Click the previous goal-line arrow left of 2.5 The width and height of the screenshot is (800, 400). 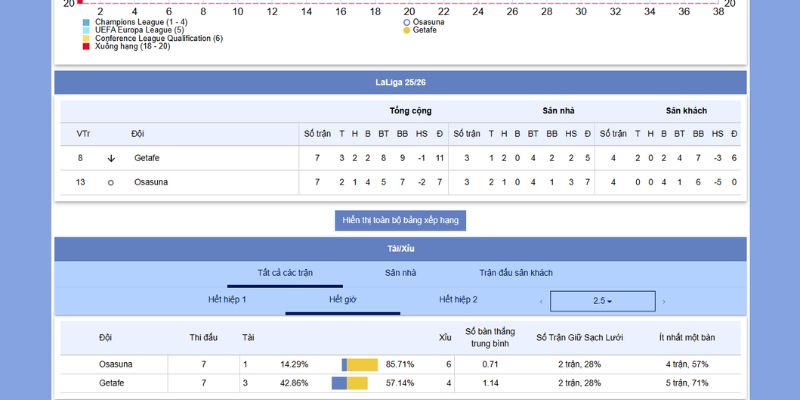541,301
